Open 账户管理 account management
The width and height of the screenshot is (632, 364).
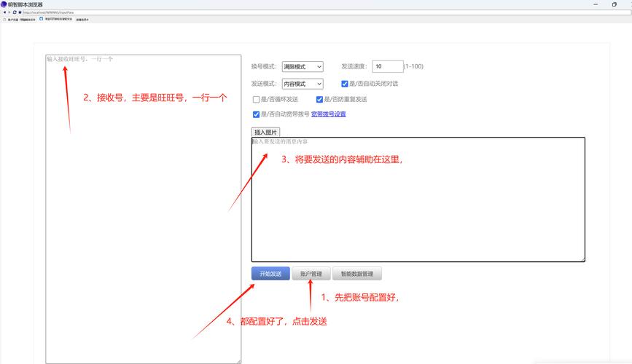tap(311, 274)
